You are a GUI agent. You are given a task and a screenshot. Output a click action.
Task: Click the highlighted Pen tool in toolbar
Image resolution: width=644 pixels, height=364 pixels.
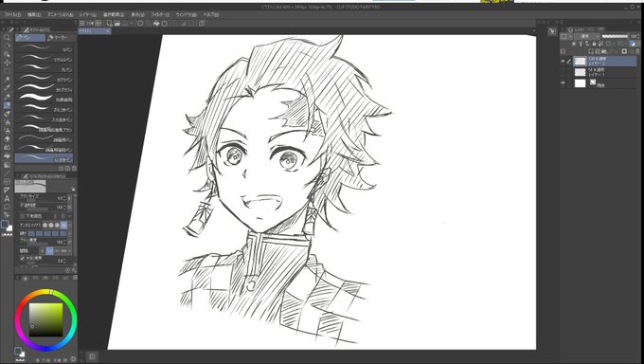tap(7, 105)
